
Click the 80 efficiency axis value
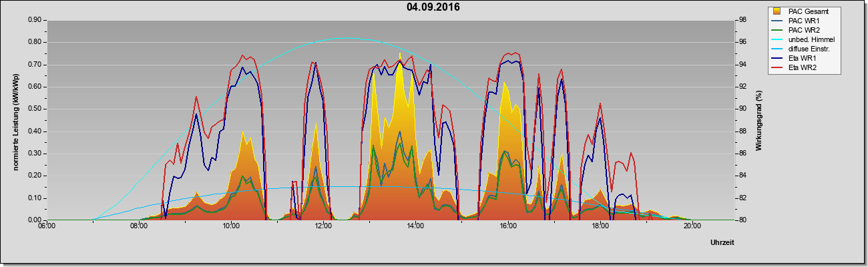click(742, 220)
